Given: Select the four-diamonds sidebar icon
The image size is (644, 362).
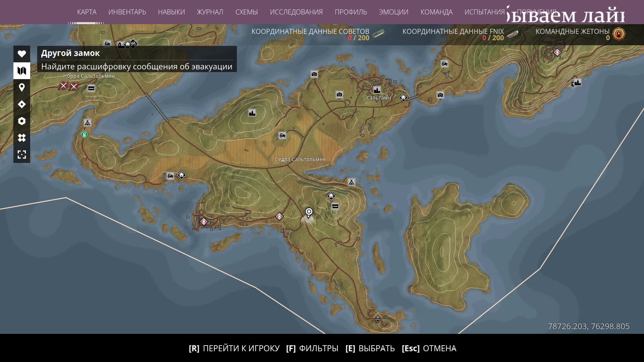Looking at the screenshot, I should point(22,138).
